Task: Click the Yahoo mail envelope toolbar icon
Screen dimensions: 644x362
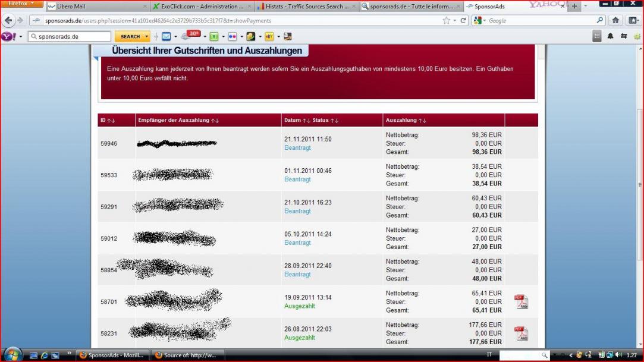Action: (x=167, y=37)
